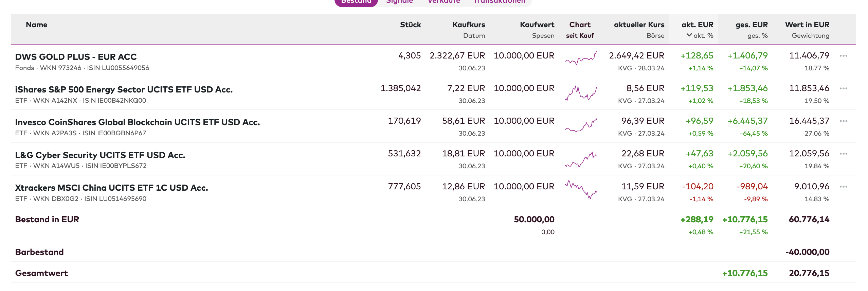
Task: Open Xtrackers MSCI China sparkline chart
Action: tap(581, 189)
